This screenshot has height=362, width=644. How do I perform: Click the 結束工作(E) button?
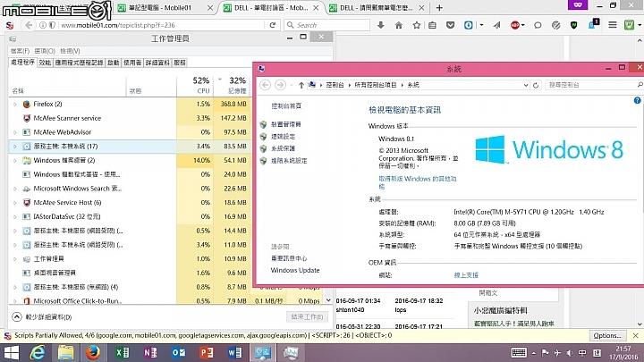307,316
